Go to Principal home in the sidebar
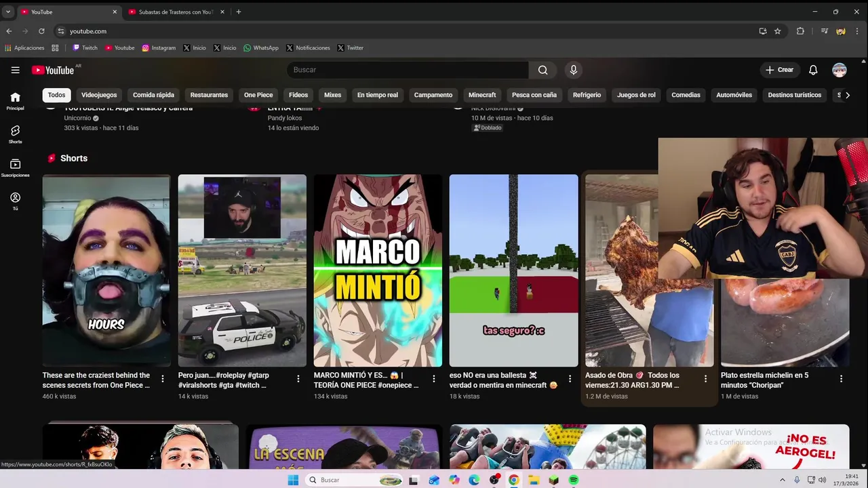The height and width of the screenshot is (488, 868). click(15, 101)
